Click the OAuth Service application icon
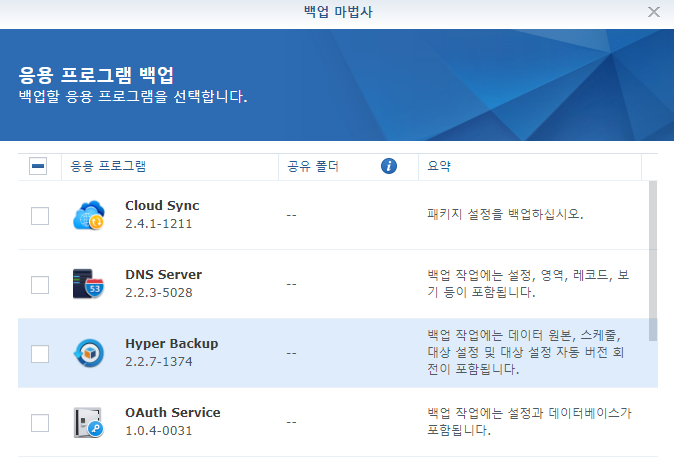The image size is (674, 460). [89, 422]
